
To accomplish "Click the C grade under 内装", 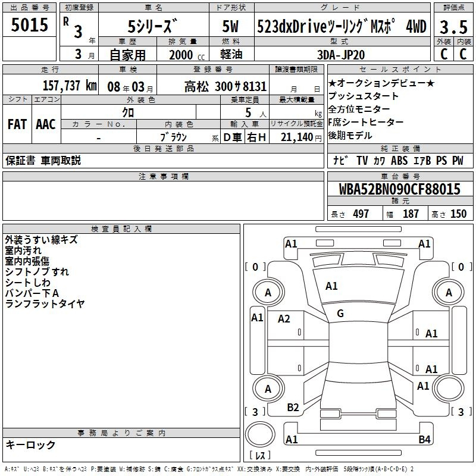I will [x=463, y=54].
